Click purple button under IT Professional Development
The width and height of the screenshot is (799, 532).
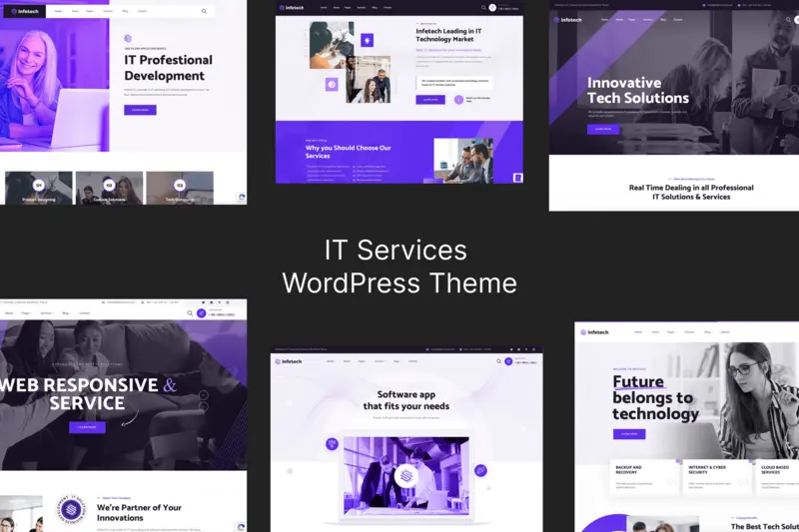(x=140, y=110)
